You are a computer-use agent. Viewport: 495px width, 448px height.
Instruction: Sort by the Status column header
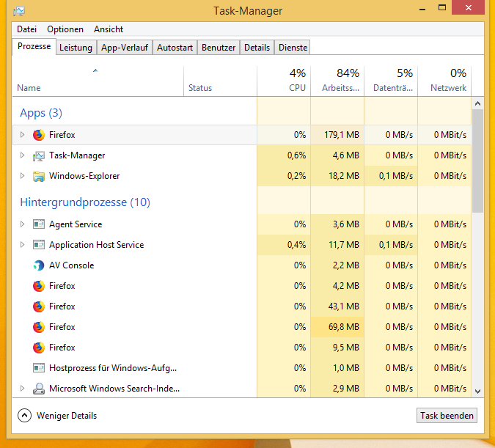coord(220,81)
